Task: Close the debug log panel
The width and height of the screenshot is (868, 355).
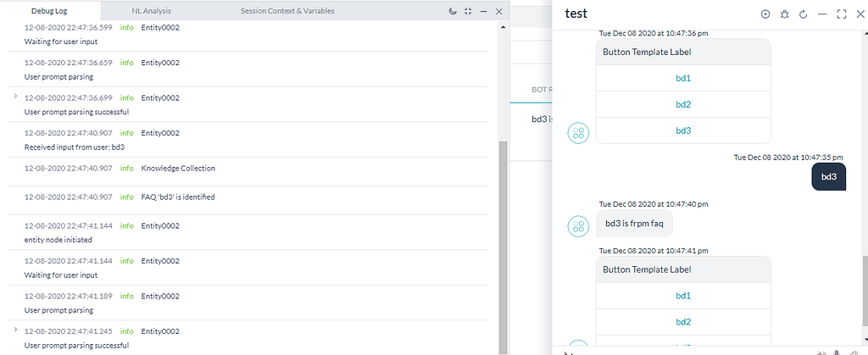Action: (x=498, y=11)
